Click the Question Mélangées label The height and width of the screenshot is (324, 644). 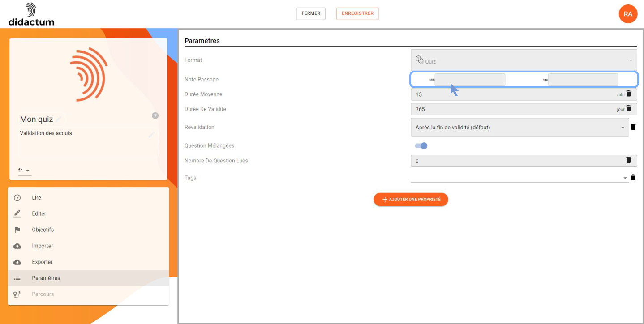point(209,145)
